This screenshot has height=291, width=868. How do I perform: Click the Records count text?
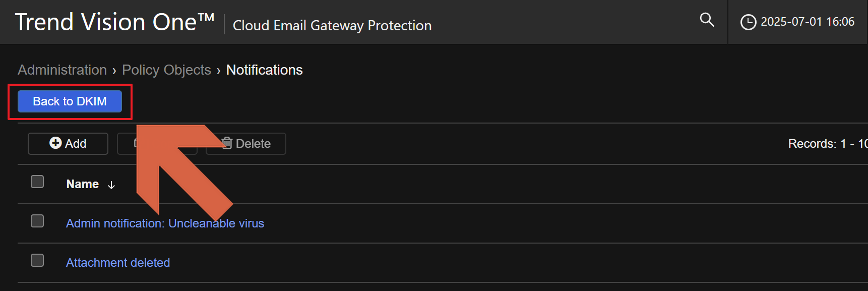827,144
